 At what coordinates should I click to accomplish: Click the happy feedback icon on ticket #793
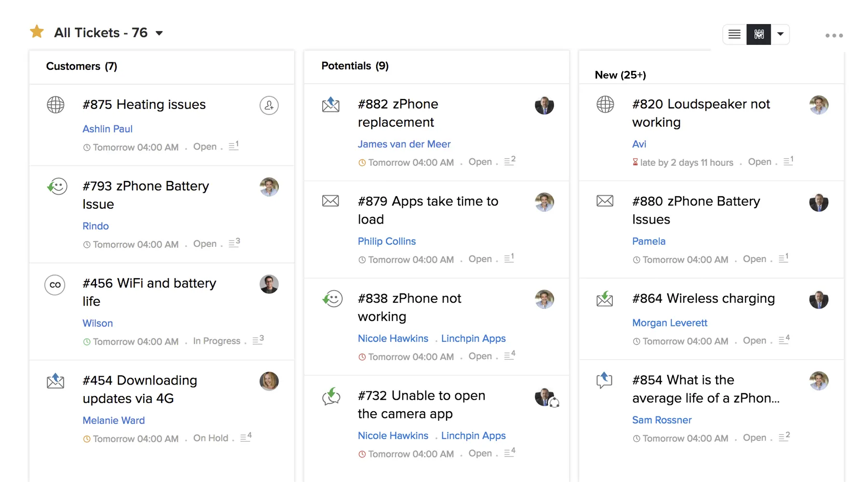coord(57,187)
